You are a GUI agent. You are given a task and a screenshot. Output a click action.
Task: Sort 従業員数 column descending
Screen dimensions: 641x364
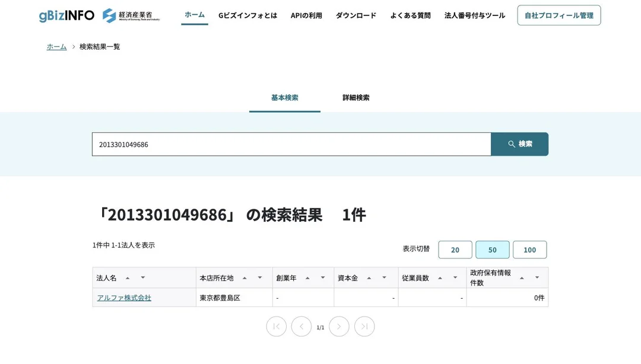pos(455,278)
